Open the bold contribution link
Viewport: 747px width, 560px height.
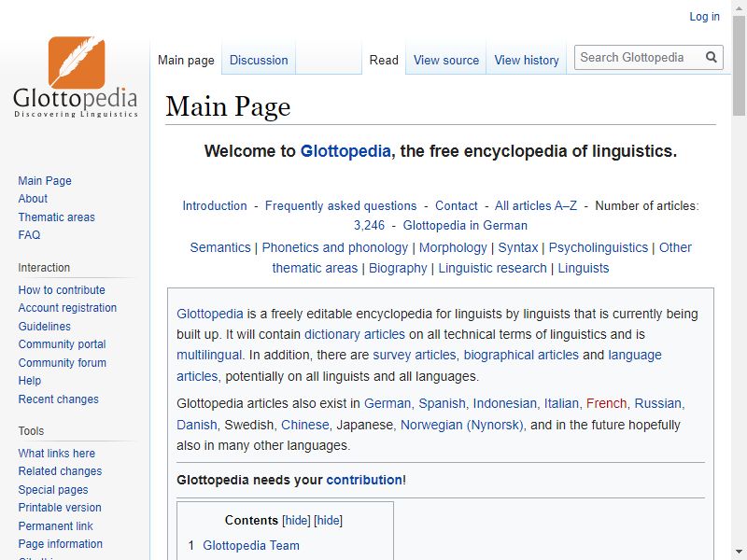pyautogui.click(x=364, y=480)
